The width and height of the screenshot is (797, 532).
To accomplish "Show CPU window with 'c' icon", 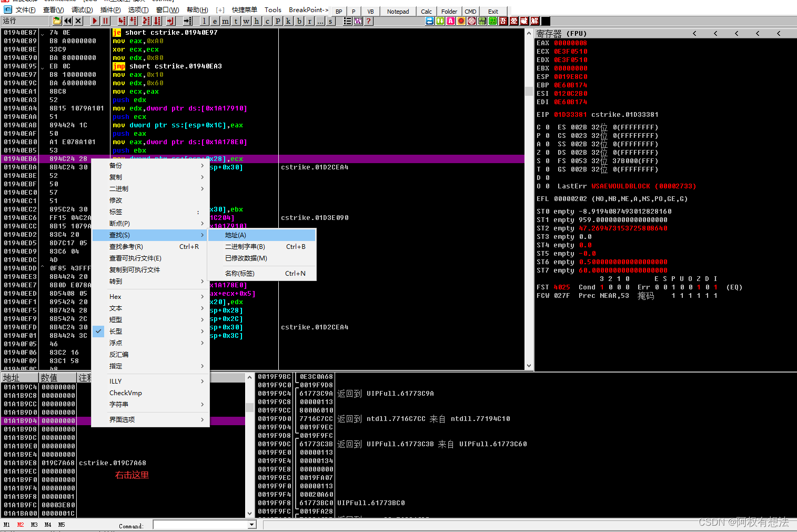I will click(x=267, y=21).
